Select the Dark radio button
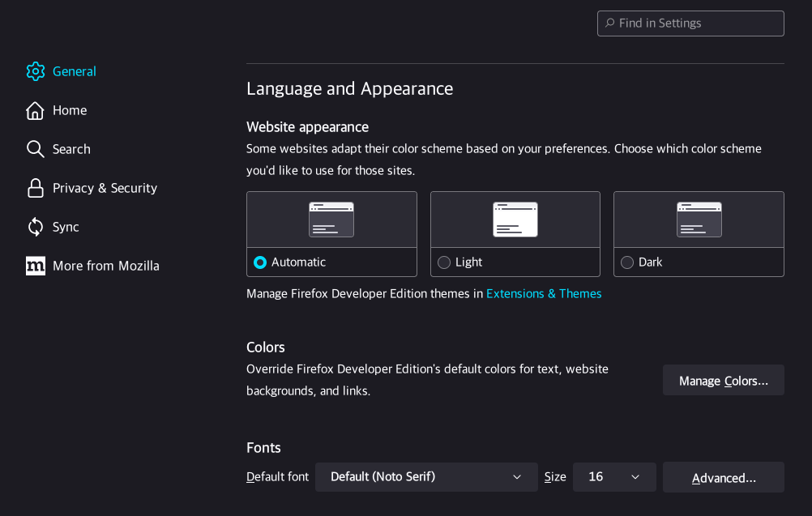Image resolution: width=812 pixels, height=516 pixels. coord(627,262)
